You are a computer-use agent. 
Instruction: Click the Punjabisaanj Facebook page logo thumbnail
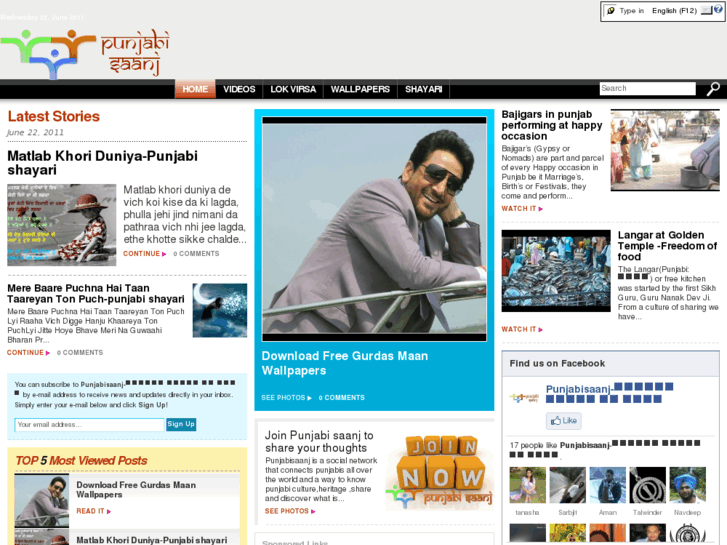(x=524, y=398)
